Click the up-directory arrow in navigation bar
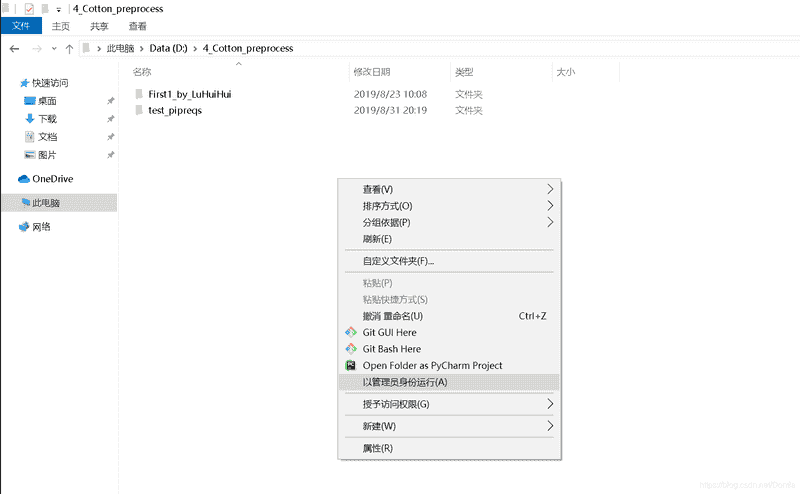 (69, 48)
